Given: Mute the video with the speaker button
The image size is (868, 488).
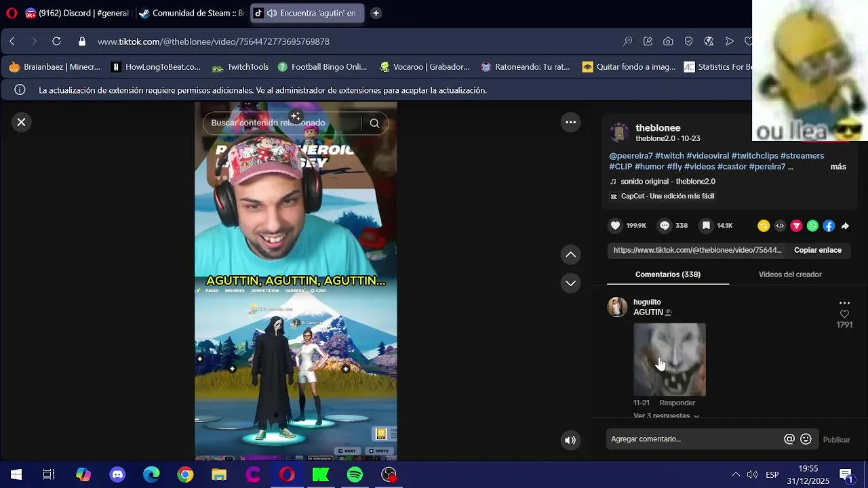Looking at the screenshot, I should point(570,440).
